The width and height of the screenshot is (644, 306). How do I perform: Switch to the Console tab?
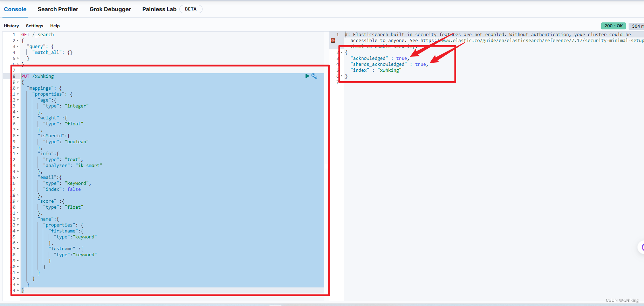(15, 9)
